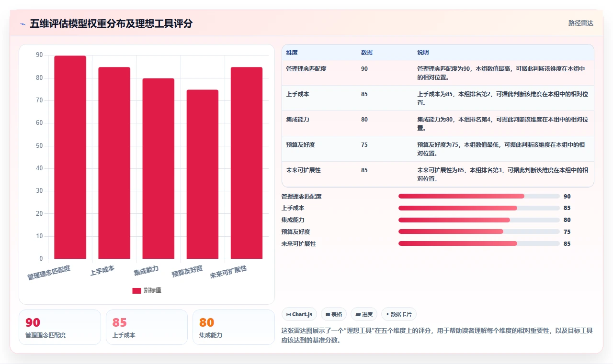Image resolution: width=613 pixels, height=364 pixels.
Task: Click the description stating 本组排名第4
Action: tap(503, 124)
